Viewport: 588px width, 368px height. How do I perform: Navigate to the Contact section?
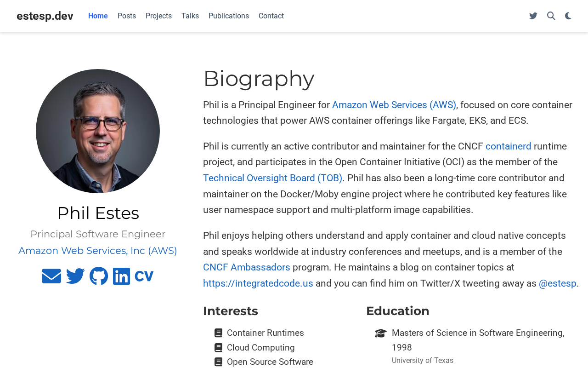pos(271,16)
